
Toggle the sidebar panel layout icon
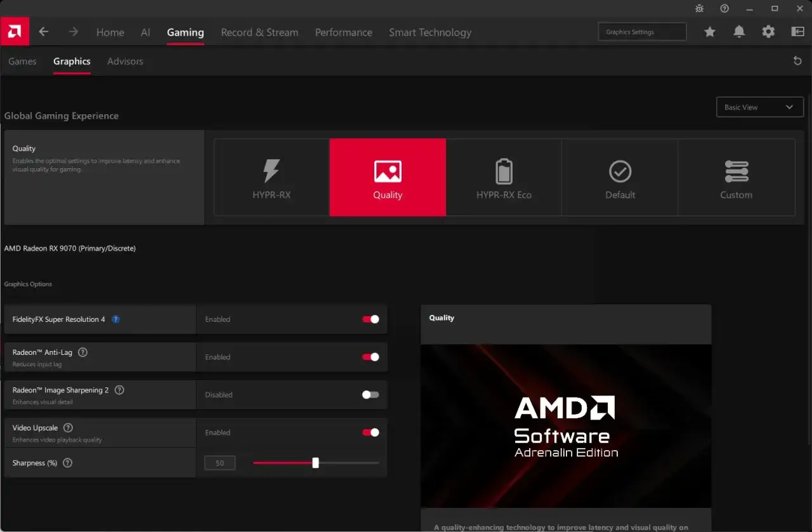pos(797,32)
